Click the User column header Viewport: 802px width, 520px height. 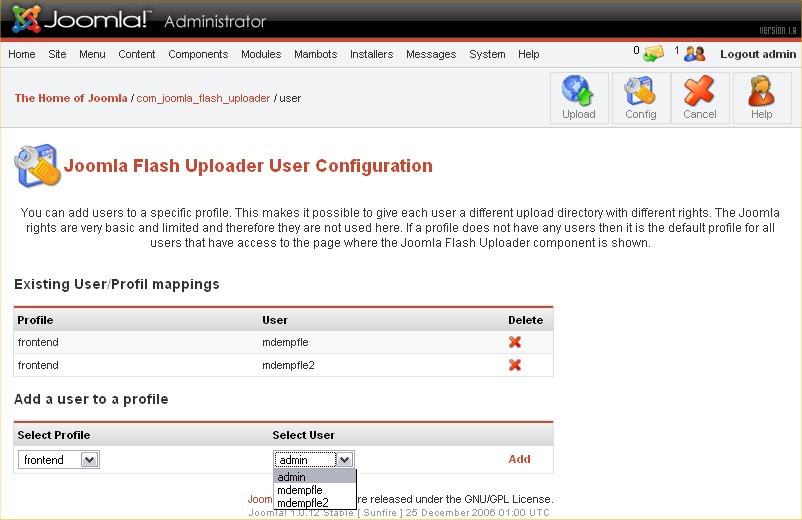coord(275,320)
